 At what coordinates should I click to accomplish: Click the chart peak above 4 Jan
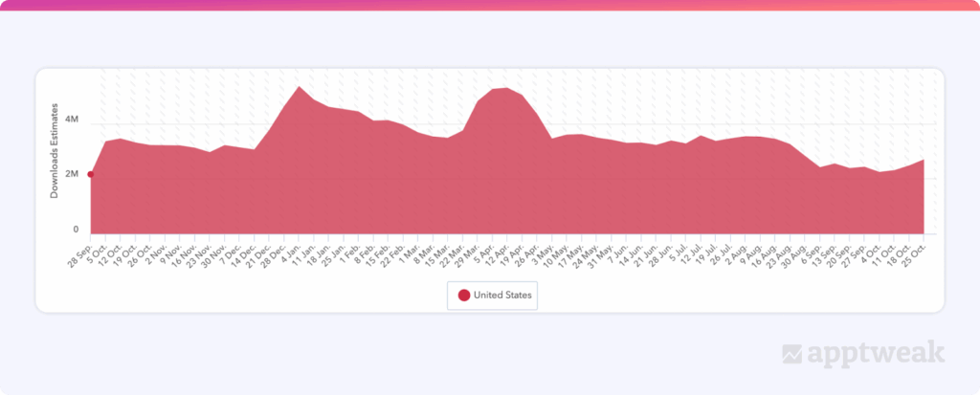tap(300, 87)
